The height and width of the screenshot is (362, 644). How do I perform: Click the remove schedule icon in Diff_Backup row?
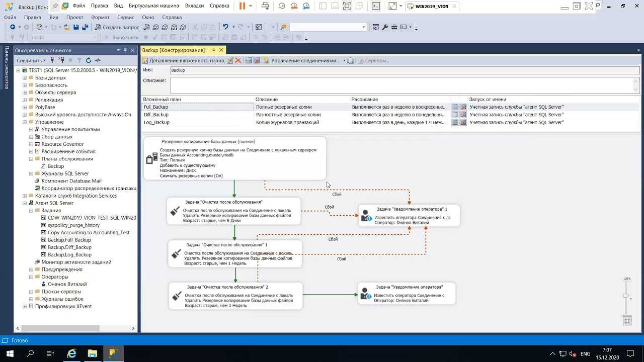pyautogui.click(x=463, y=115)
